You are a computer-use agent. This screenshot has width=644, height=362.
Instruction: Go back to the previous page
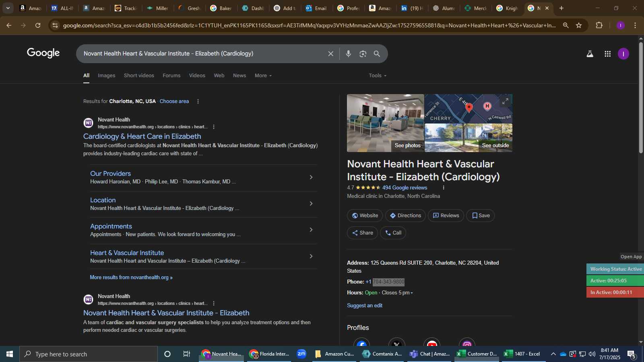click(9, 25)
